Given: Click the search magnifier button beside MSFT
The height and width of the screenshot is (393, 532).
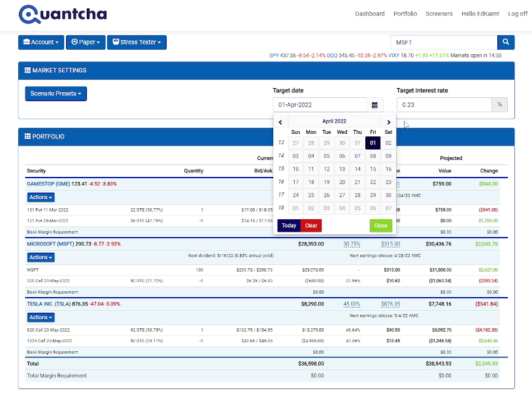Looking at the screenshot, I should (506, 42).
